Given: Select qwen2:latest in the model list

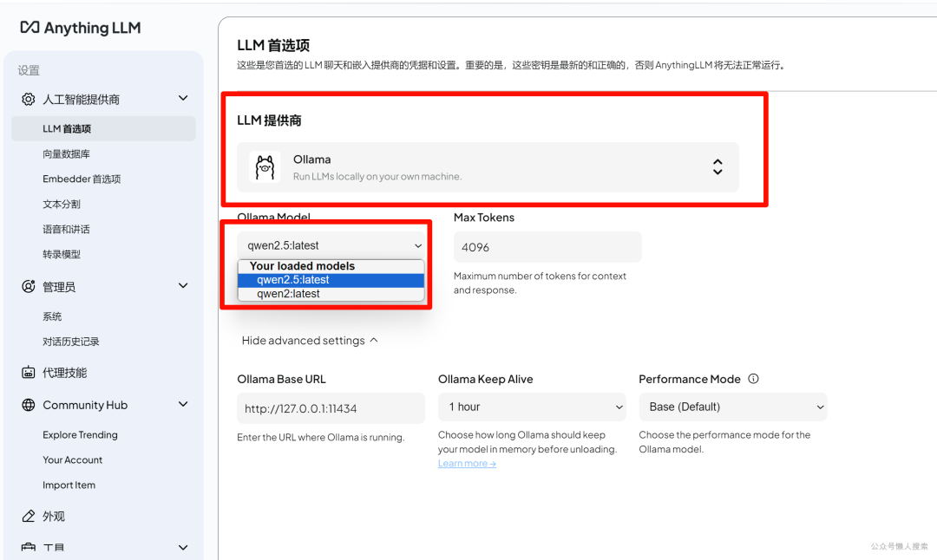Looking at the screenshot, I should click(x=331, y=294).
